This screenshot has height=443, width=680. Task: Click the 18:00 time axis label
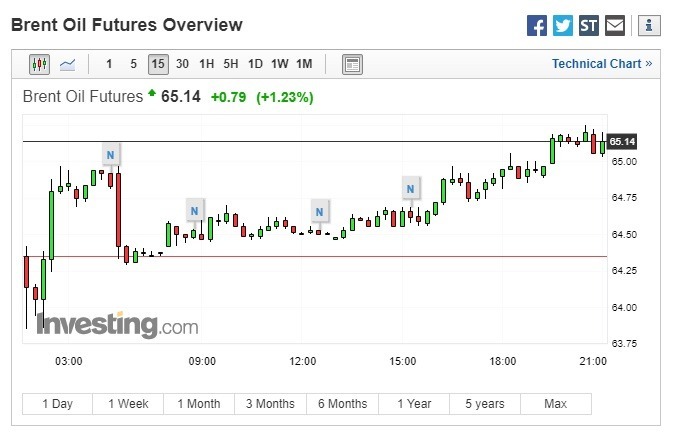[503, 361]
